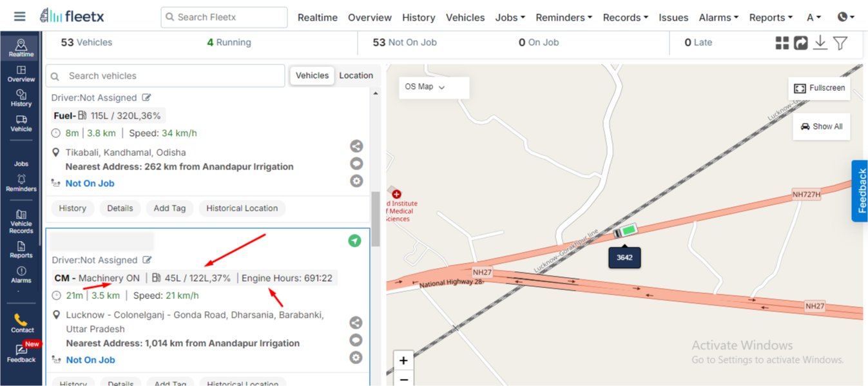868x386 pixels.
Task: Zoom in on the map
Action: 403,360
